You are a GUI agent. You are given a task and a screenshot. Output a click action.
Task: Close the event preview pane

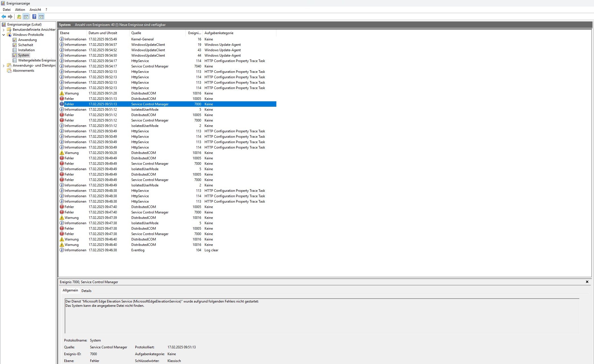pyautogui.click(x=587, y=282)
